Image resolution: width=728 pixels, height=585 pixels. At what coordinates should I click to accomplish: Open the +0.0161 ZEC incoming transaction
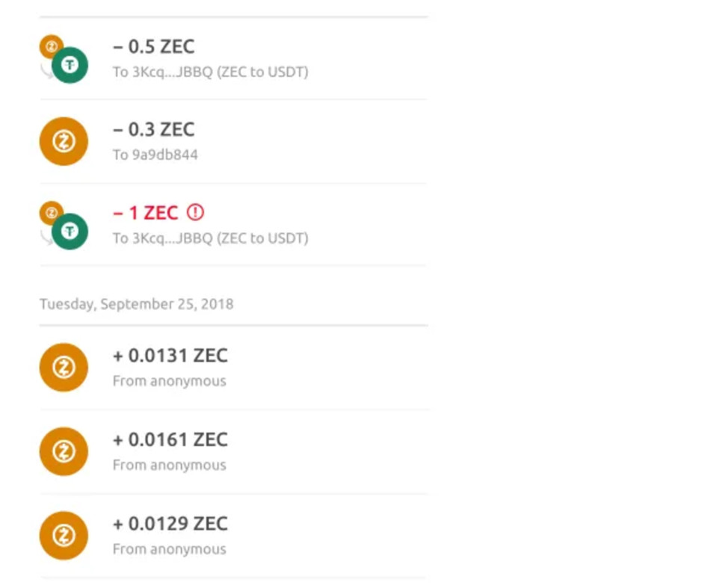[170, 439]
